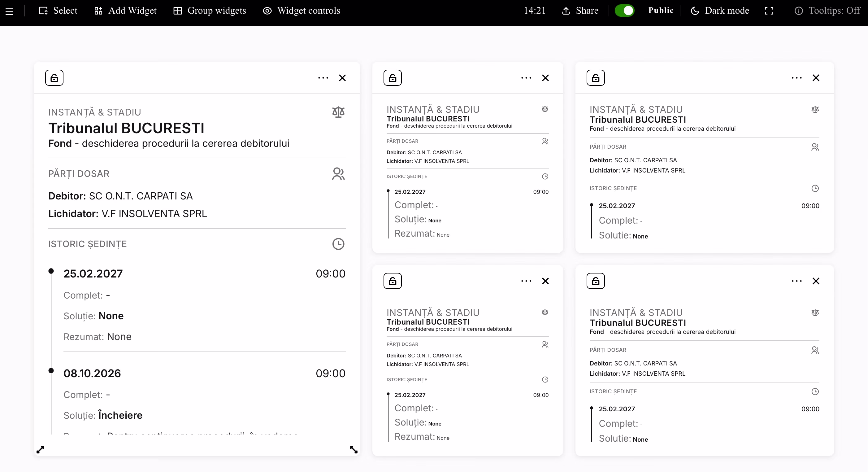Screen dimensions: 868x472
Task: Click the scales icon in the top-right widget
Action: 815,109
